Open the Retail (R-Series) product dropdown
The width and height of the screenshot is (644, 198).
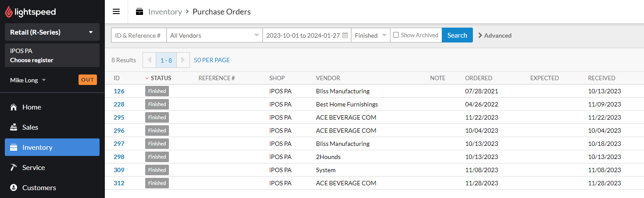tap(52, 32)
